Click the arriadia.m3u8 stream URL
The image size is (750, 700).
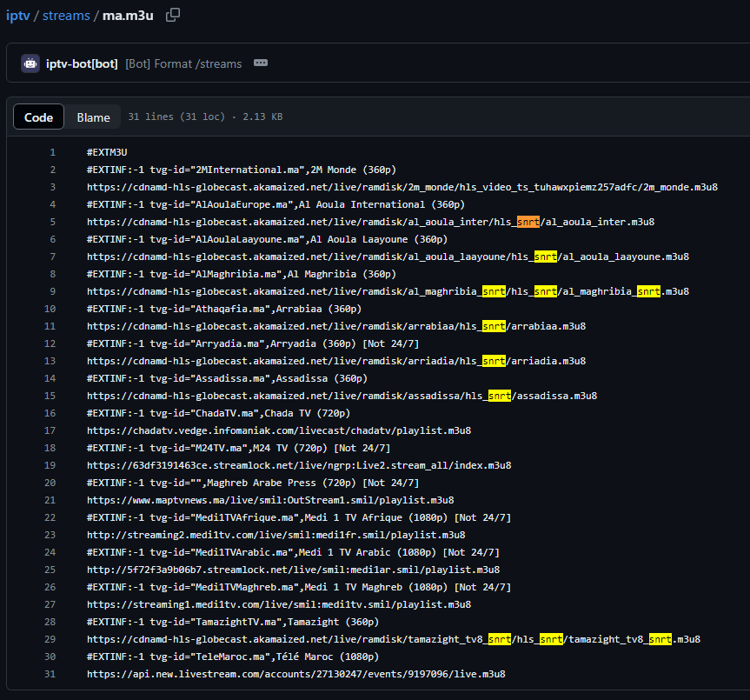click(336, 361)
